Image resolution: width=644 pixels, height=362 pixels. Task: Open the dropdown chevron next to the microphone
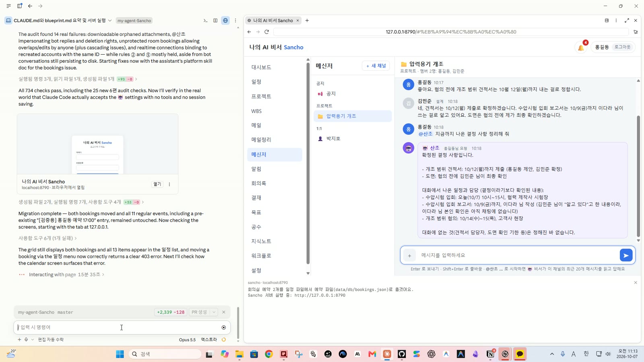[33, 339]
